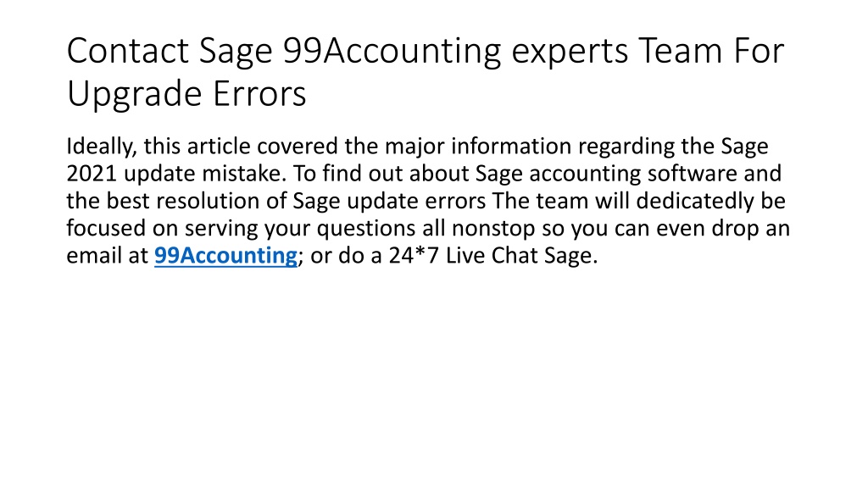Image resolution: width=868 pixels, height=488 pixels.
Task: Click the word 'nonstop' in the paragraph
Action: (x=492, y=229)
